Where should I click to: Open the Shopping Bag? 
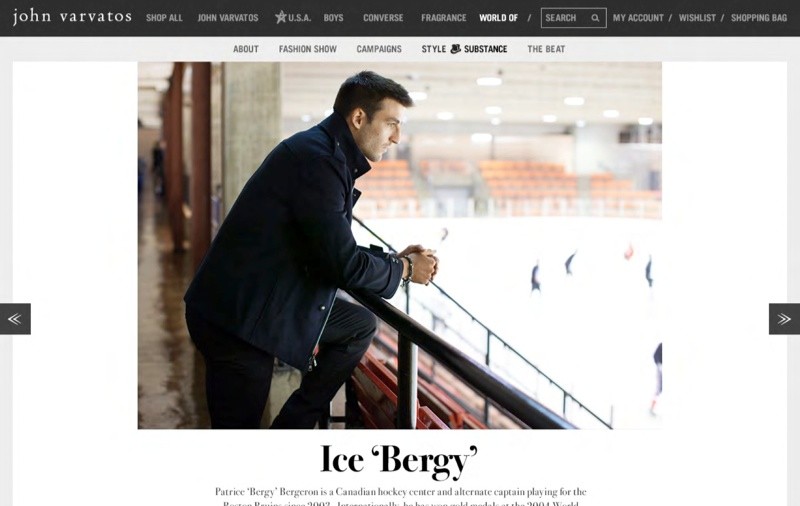tap(759, 18)
